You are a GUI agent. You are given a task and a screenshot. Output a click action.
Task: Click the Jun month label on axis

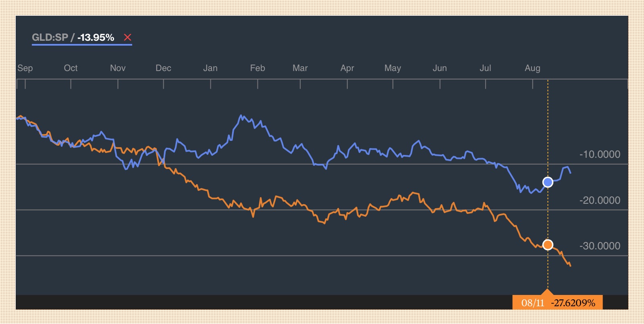pos(440,68)
